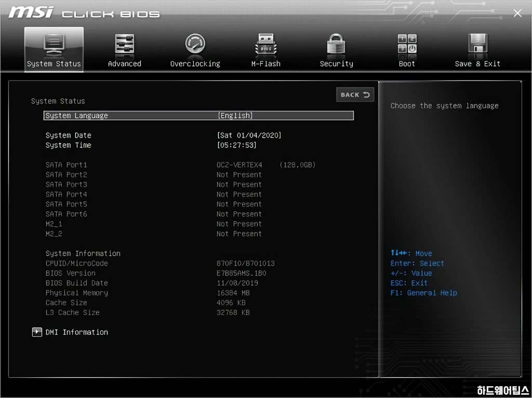Click the Enter: Select hint
532x398 pixels.
(x=417, y=263)
